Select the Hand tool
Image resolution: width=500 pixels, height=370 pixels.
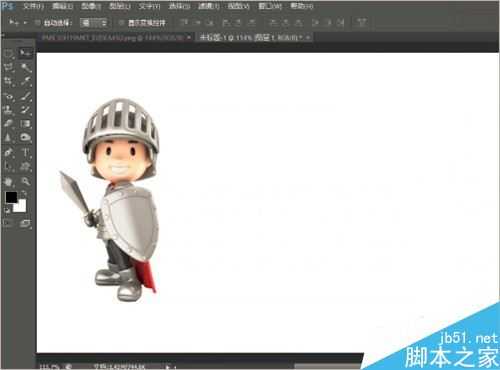coord(8,182)
